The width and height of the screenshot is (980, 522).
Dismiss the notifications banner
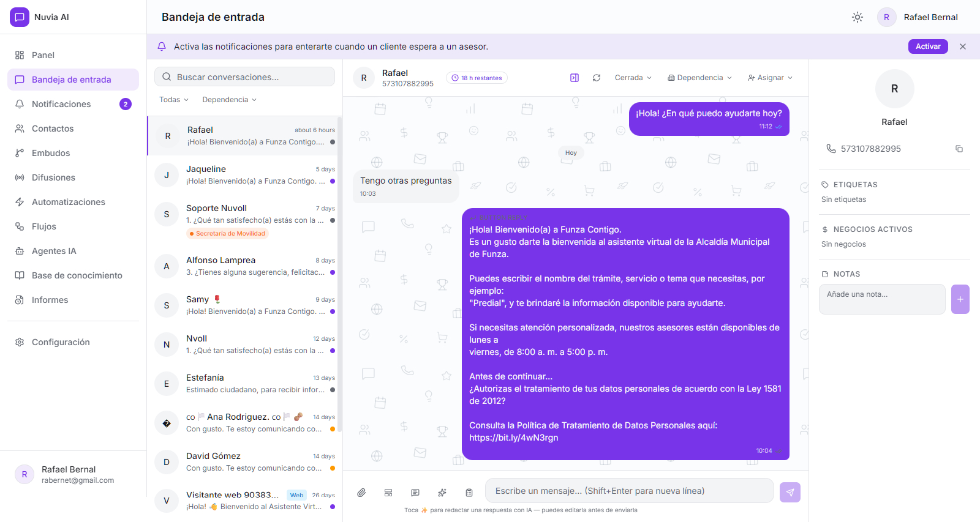pyautogui.click(x=963, y=47)
